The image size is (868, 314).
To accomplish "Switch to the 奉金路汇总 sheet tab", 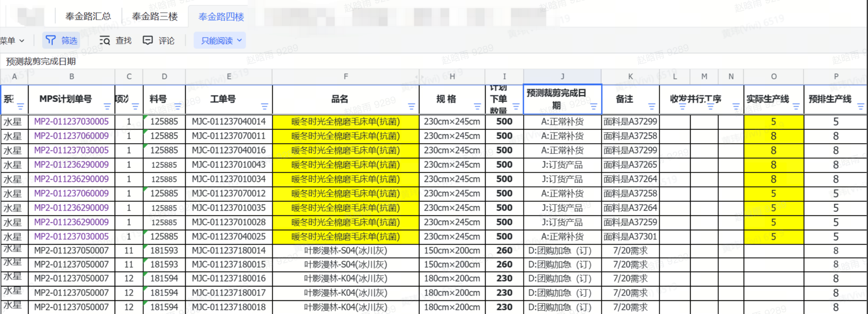I will point(88,16).
